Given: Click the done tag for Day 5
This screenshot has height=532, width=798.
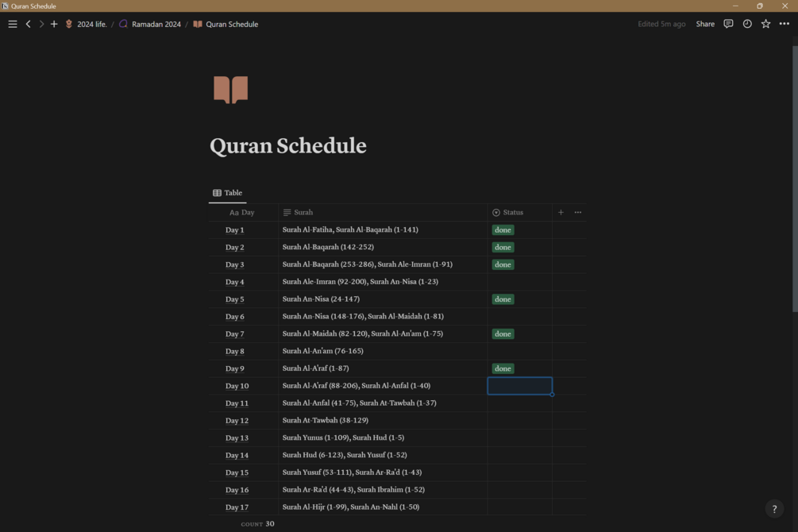Looking at the screenshot, I should (x=503, y=299).
